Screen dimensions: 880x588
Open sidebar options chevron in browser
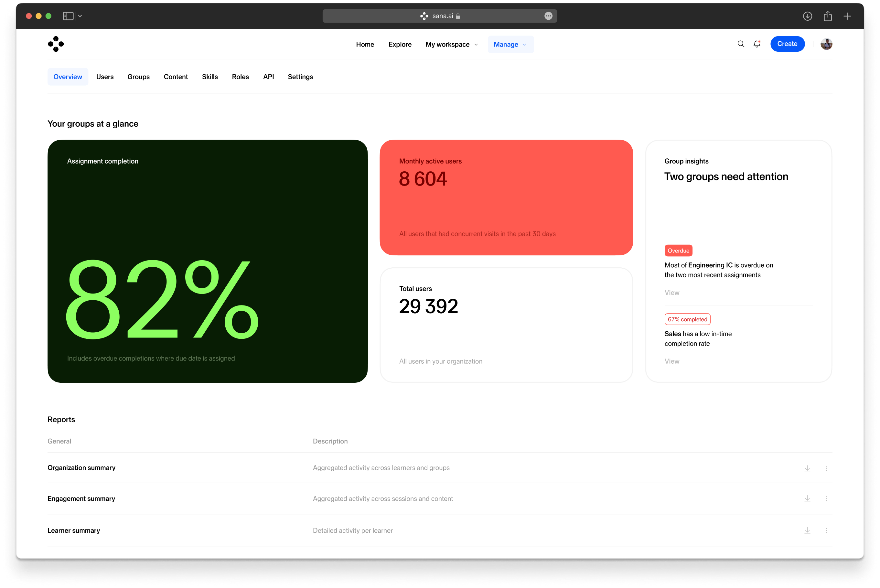(80, 16)
